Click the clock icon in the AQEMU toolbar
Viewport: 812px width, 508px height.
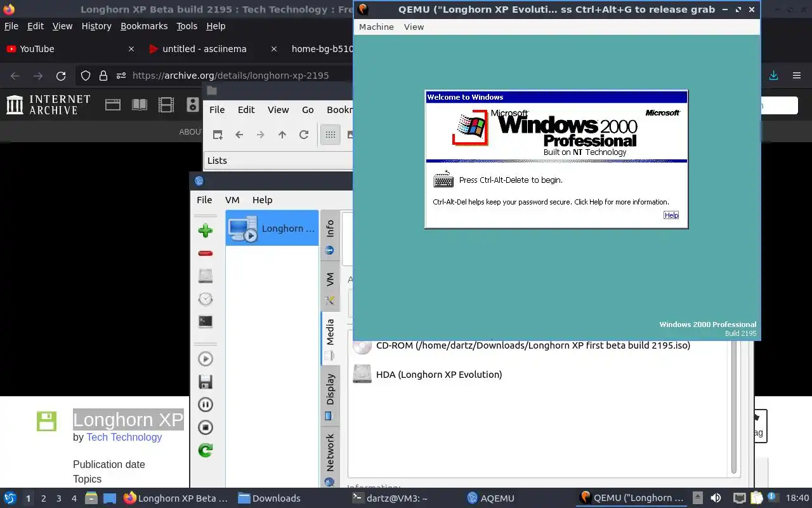click(x=205, y=298)
